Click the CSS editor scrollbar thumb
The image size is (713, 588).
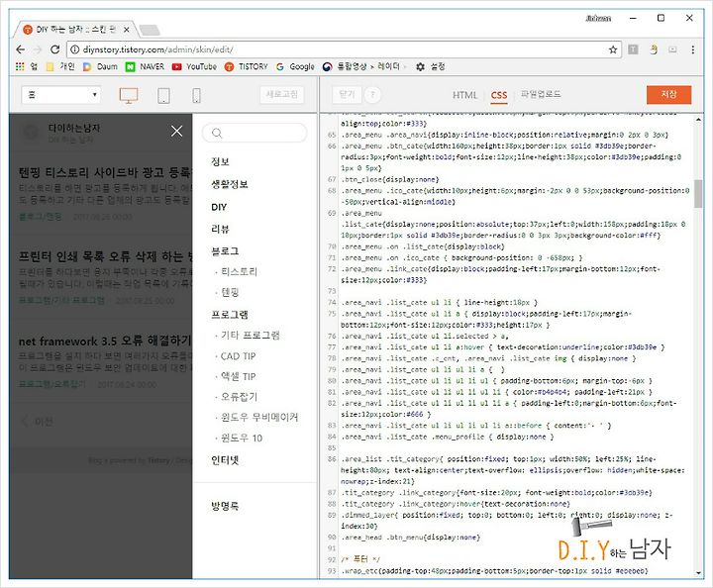pyautogui.click(x=698, y=194)
